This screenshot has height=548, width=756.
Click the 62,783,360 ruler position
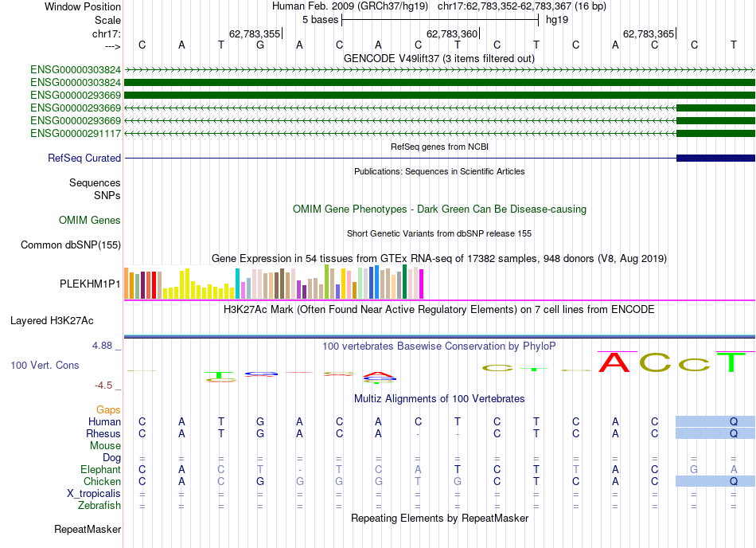click(x=452, y=34)
